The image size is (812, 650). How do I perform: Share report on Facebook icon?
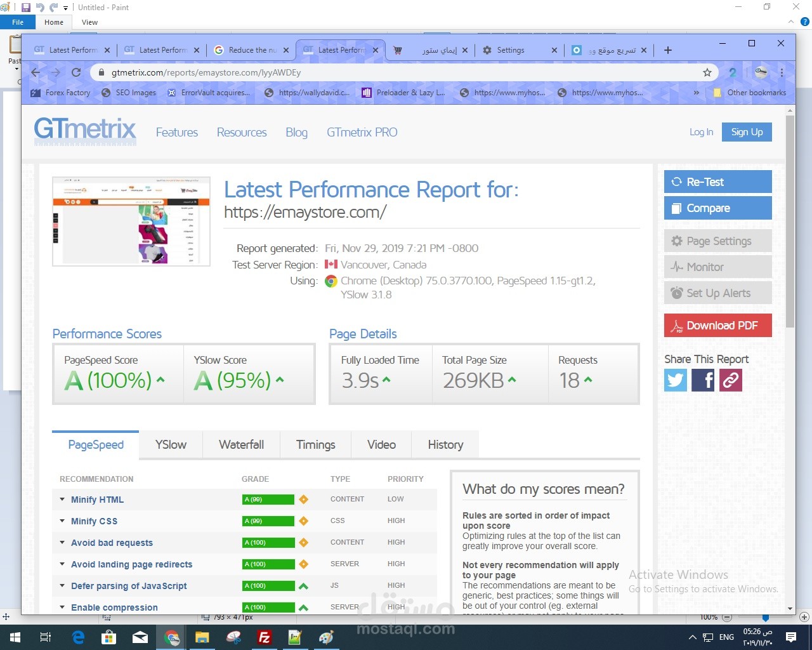[703, 380]
